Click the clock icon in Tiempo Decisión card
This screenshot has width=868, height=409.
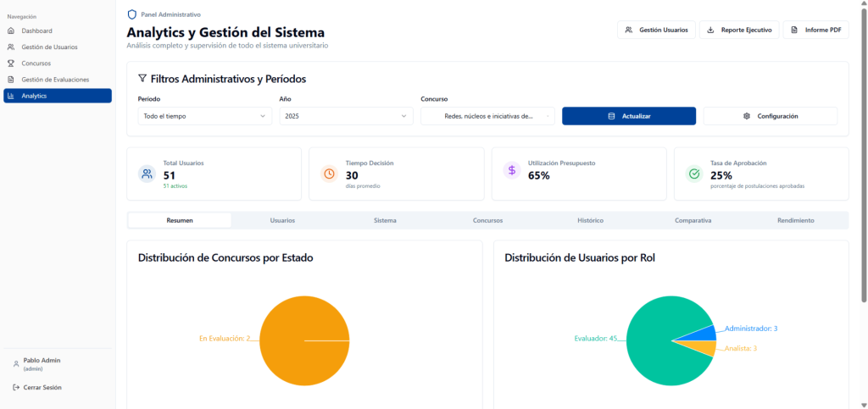[x=329, y=174]
